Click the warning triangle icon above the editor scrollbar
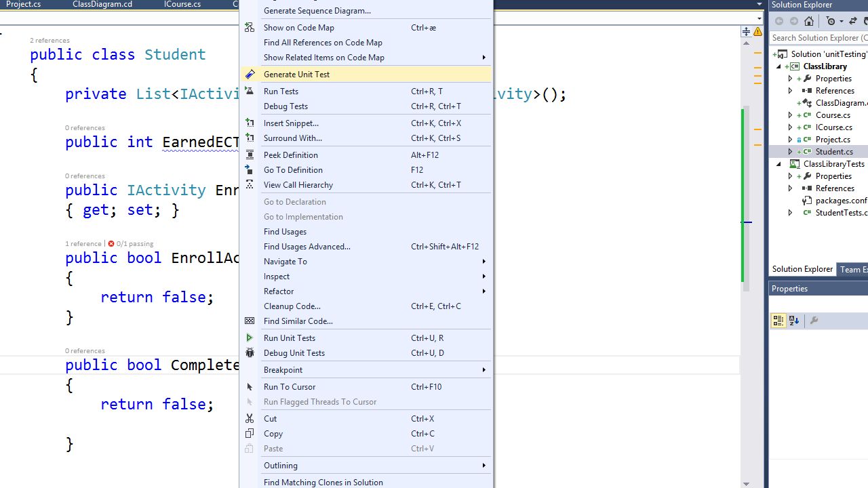The height and width of the screenshot is (488, 868). 758,32
